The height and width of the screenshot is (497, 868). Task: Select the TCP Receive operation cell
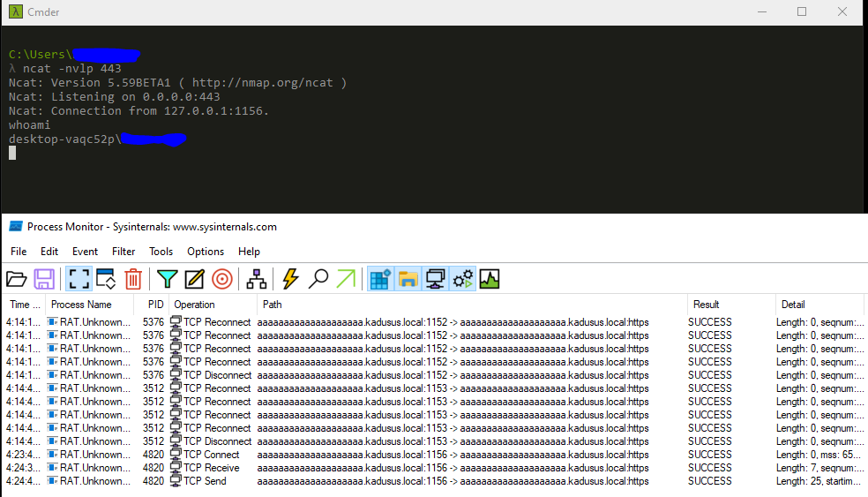pos(212,468)
